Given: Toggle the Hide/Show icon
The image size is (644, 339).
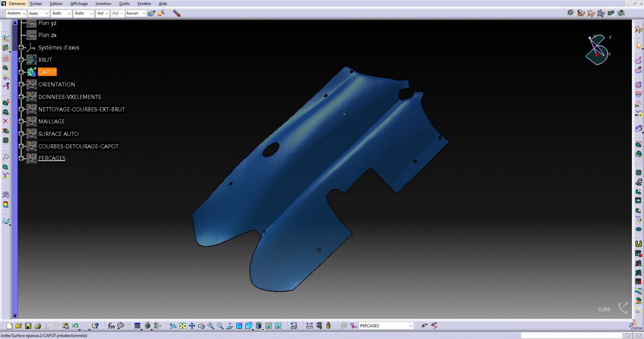Looking at the screenshot, I should click(x=268, y=326).
